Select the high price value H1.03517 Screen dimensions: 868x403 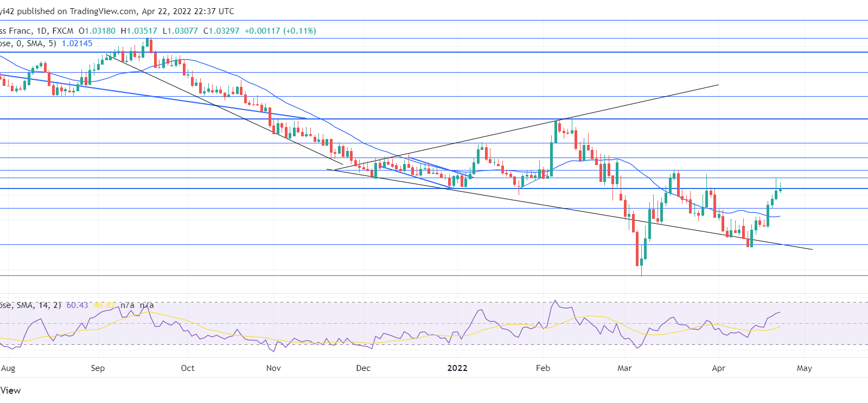(x=139, y=31)
